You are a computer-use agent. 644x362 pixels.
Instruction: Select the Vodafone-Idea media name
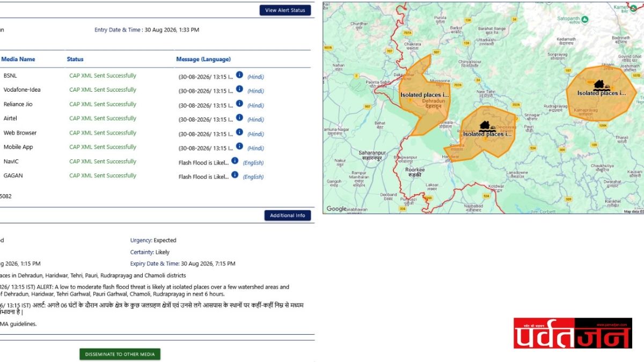coord(22,90)
